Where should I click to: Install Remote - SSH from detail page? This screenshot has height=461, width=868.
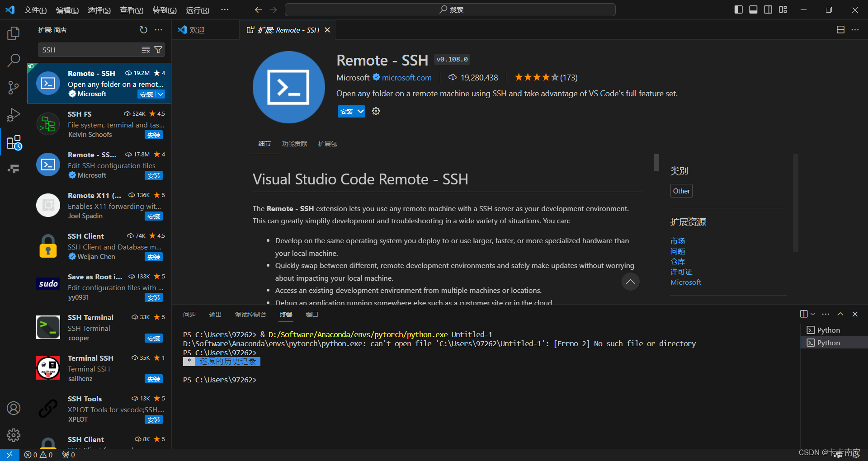(x=347, y=111)
